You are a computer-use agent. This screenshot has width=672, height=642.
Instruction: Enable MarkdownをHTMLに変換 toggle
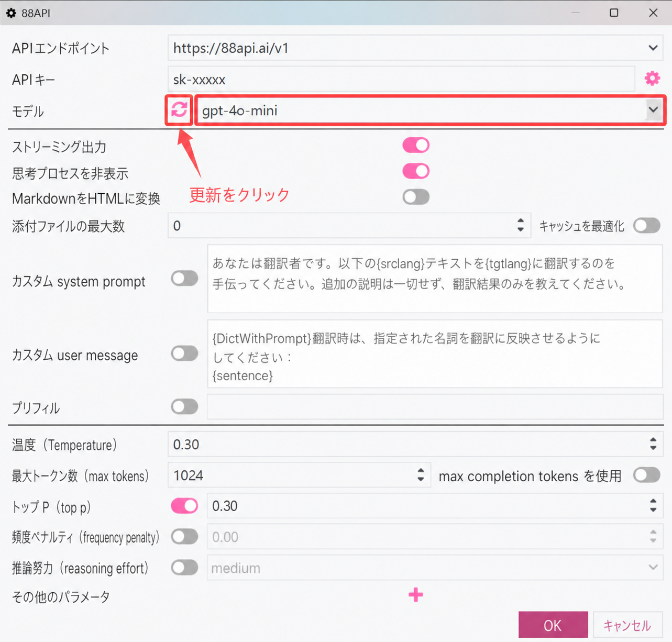[x=416, y=197]
